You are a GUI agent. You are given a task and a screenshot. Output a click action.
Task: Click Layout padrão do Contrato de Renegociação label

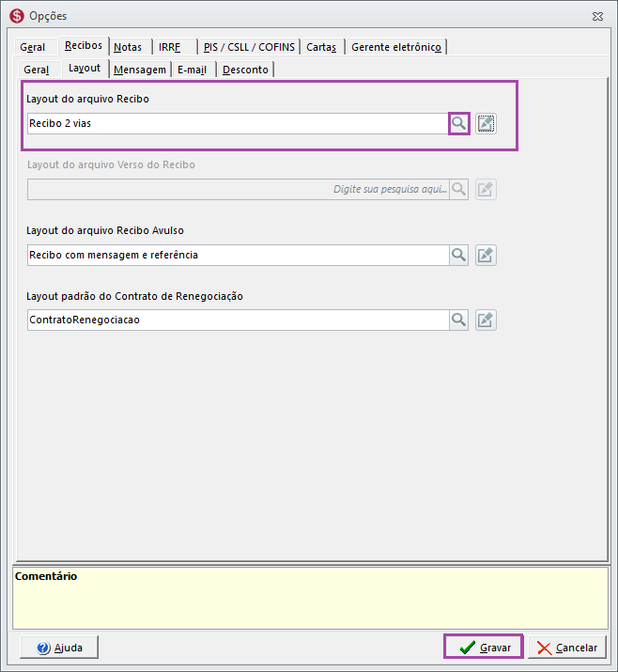tap(134, 296)
